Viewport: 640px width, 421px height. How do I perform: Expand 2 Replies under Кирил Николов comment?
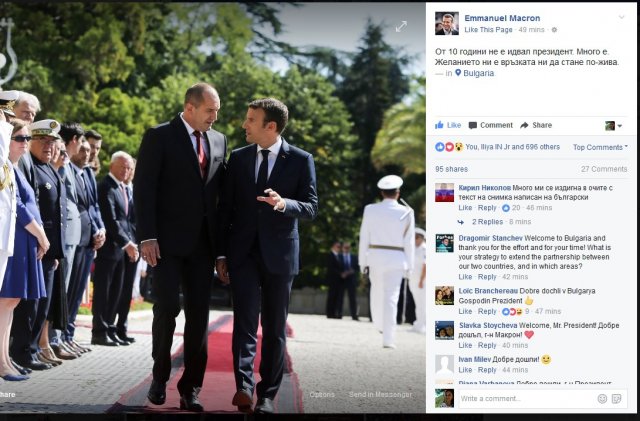(487, 222)
